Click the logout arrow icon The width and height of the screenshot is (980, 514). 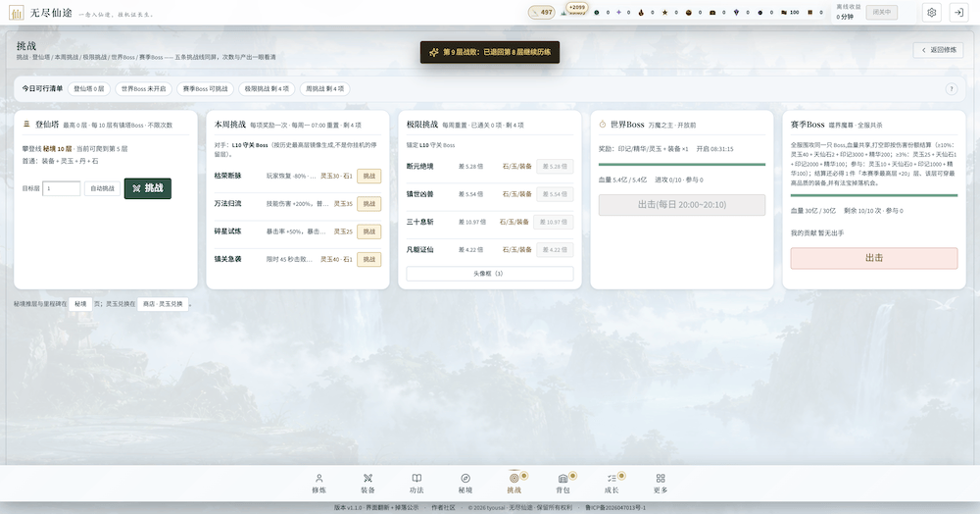(958, 13)
